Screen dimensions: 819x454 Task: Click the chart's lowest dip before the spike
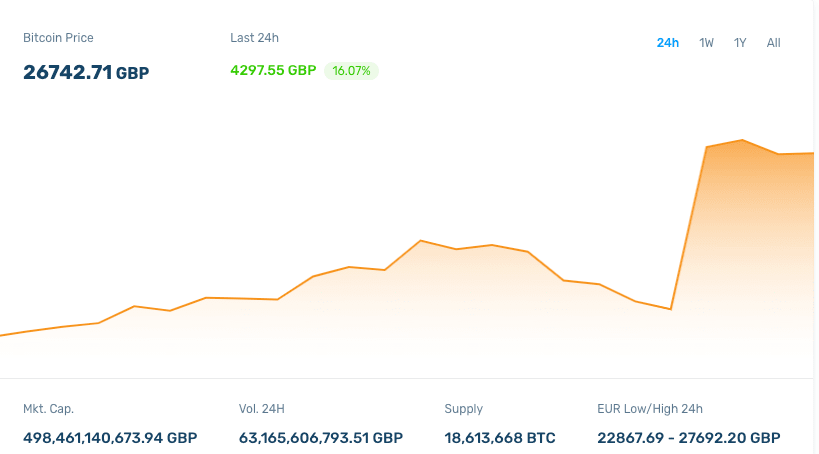coord(670,309)
